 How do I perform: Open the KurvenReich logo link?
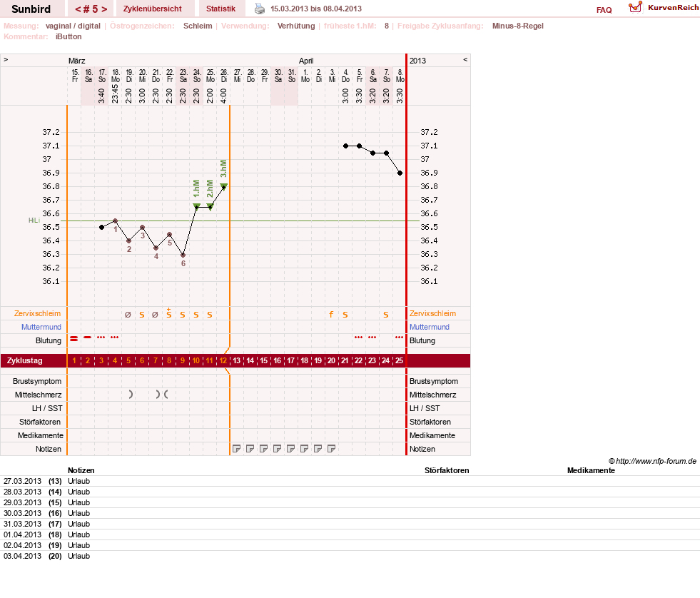click(664, 8)
